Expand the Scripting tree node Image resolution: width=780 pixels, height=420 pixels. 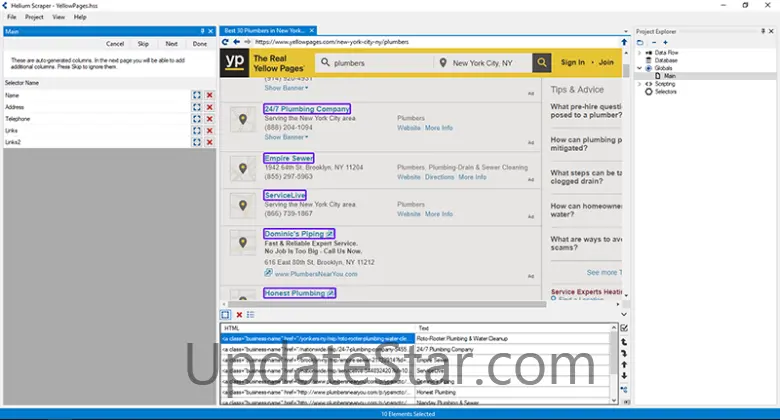point(640,84)
